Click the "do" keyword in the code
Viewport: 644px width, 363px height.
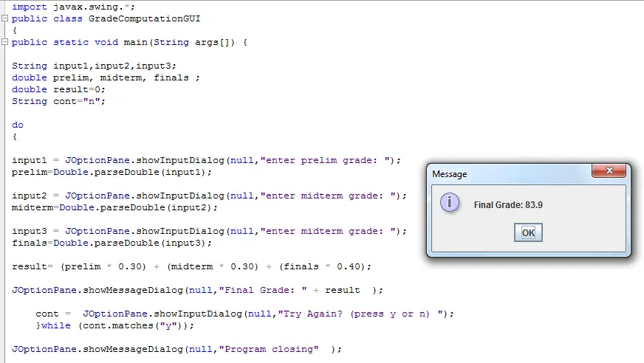click(x=18, y=125)
